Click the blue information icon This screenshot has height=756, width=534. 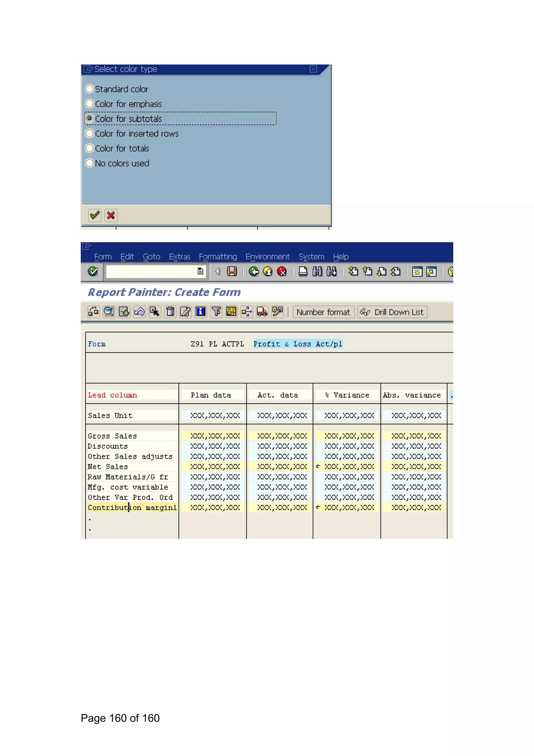point(200,311)
